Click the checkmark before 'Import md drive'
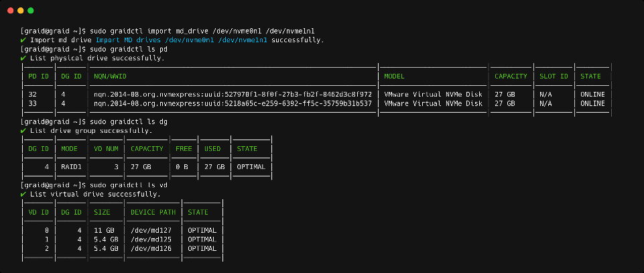Image resolution: width=644 pixels, height=273 pixels. pyautogui.click(x=23, y=40)
